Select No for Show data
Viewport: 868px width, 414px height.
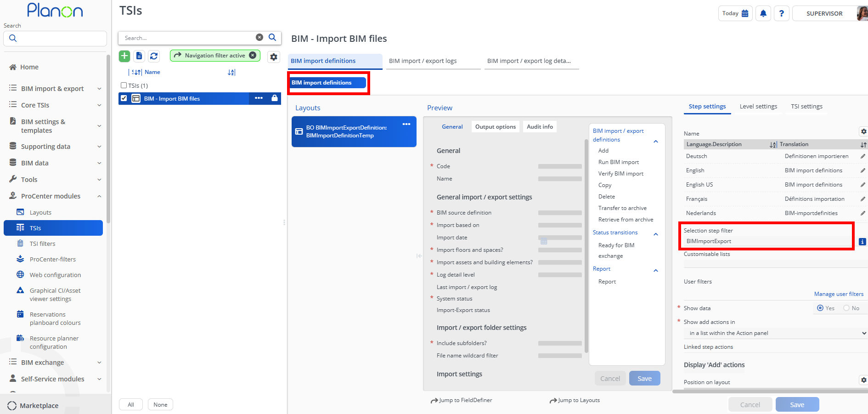click(846, 308)
